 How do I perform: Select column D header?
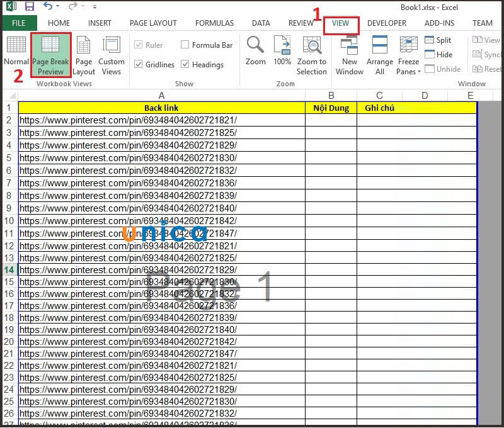point(425,96)
